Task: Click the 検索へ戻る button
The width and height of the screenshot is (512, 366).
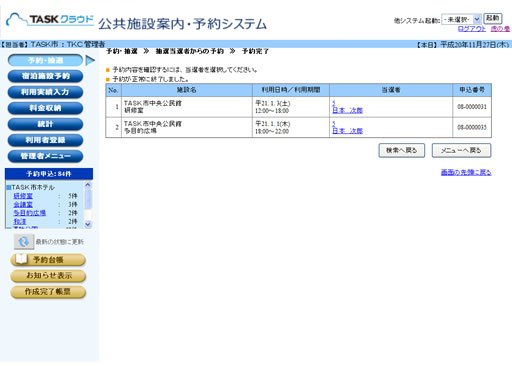Action: click(x=402, y=150)
